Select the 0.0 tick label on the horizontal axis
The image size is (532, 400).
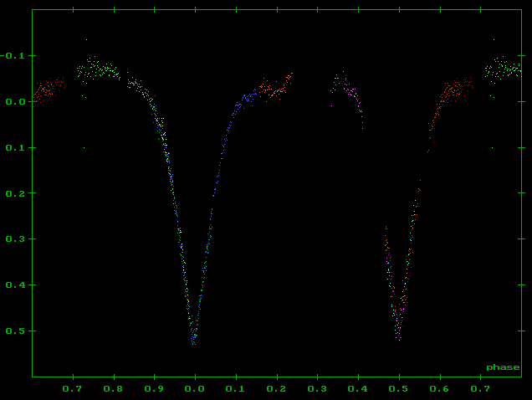pyautogui.click(x=195, y=389)
